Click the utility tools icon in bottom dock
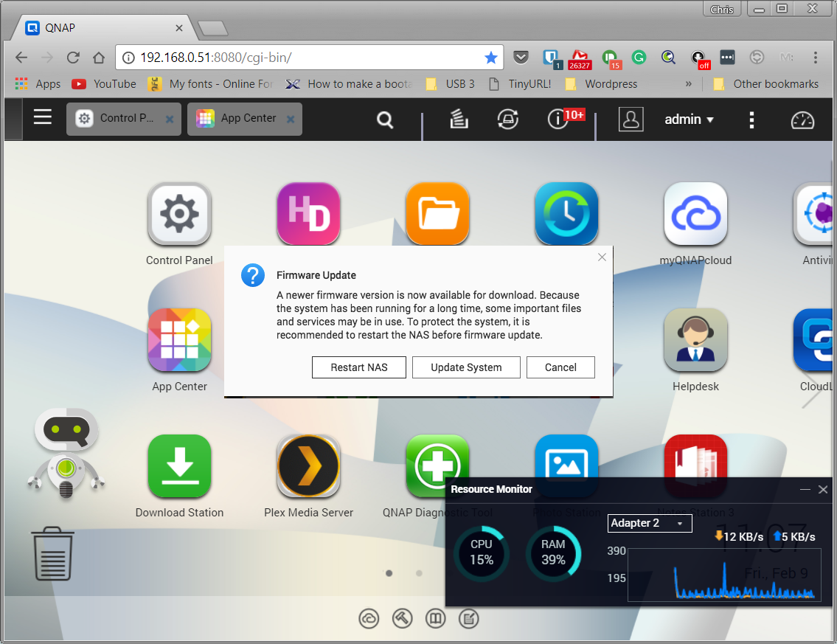 pyautogui.click(x=402, y=619)
